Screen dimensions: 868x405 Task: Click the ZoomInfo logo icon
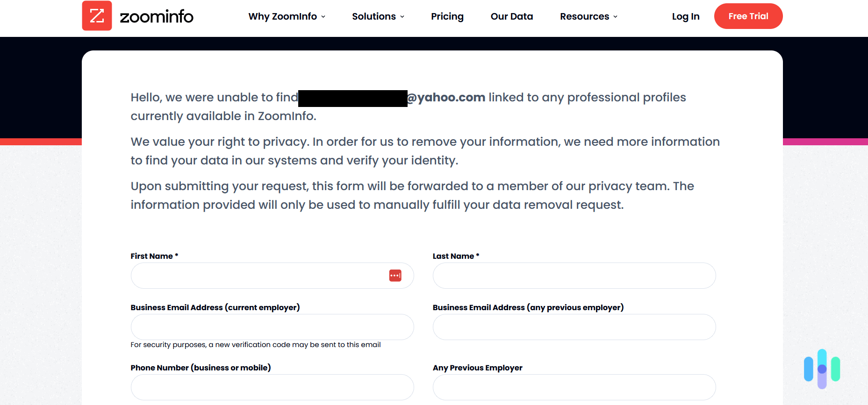(97, 15)
